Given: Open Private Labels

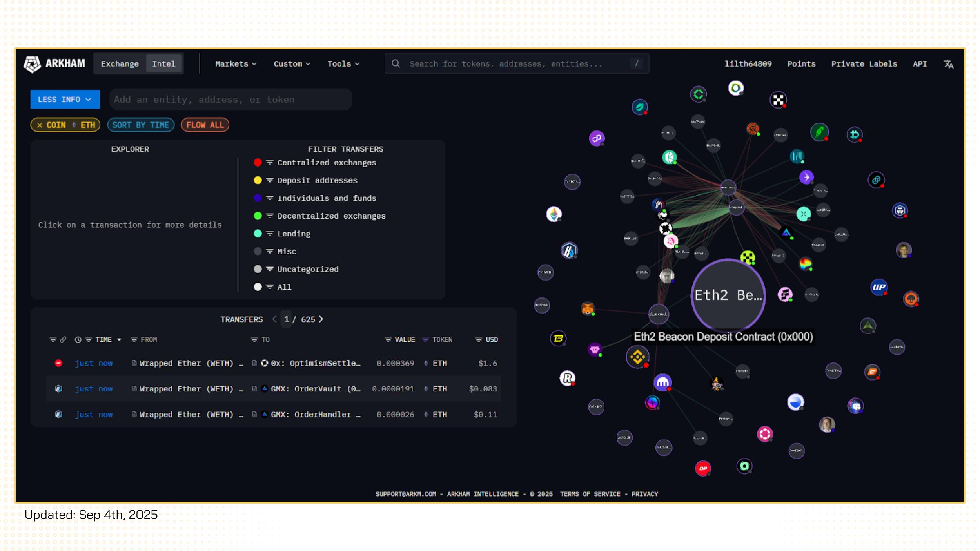Looking at the screenshot, I should tap(864, 64).
